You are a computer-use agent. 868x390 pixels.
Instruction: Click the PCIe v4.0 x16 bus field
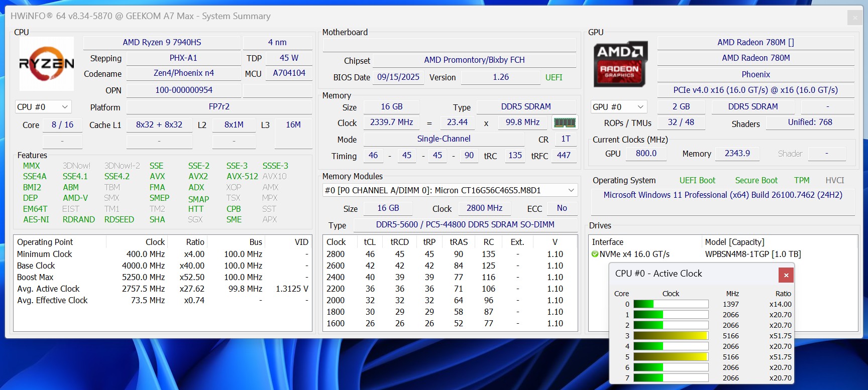tap(755, 90)
